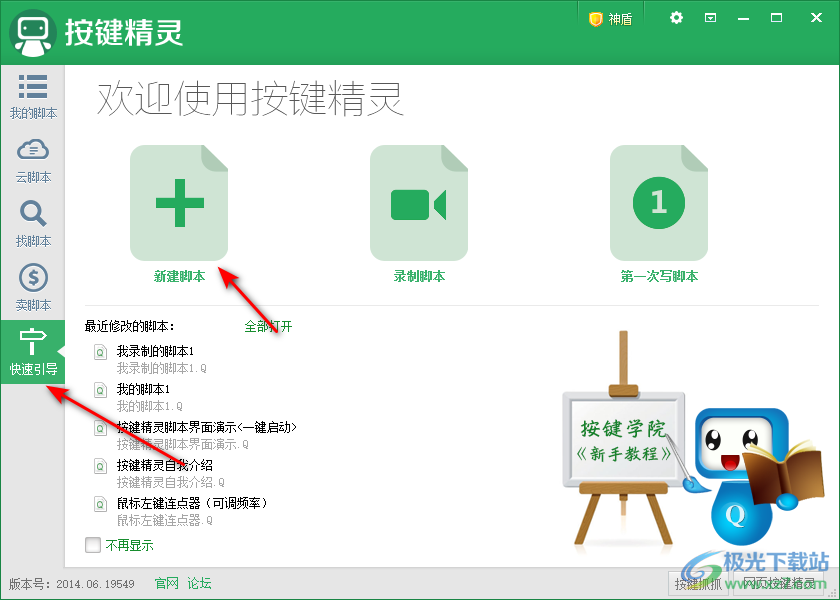
Task: Click the 新建脚本 plus document icon
Action: tap(179, 202)
